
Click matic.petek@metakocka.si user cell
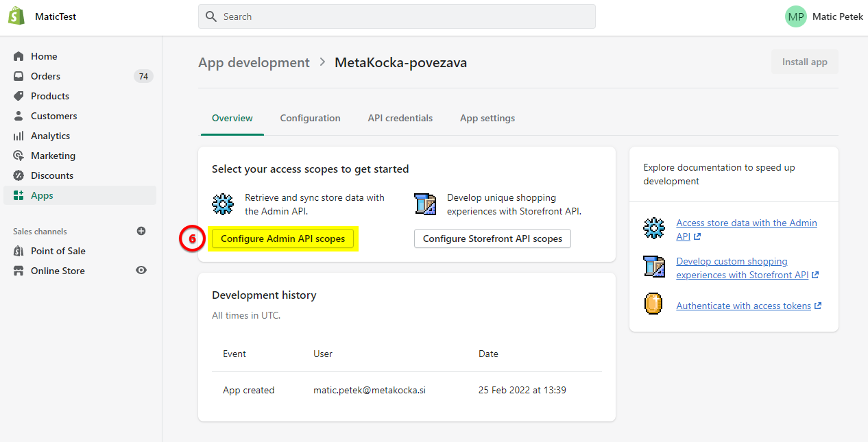[370, 390]
